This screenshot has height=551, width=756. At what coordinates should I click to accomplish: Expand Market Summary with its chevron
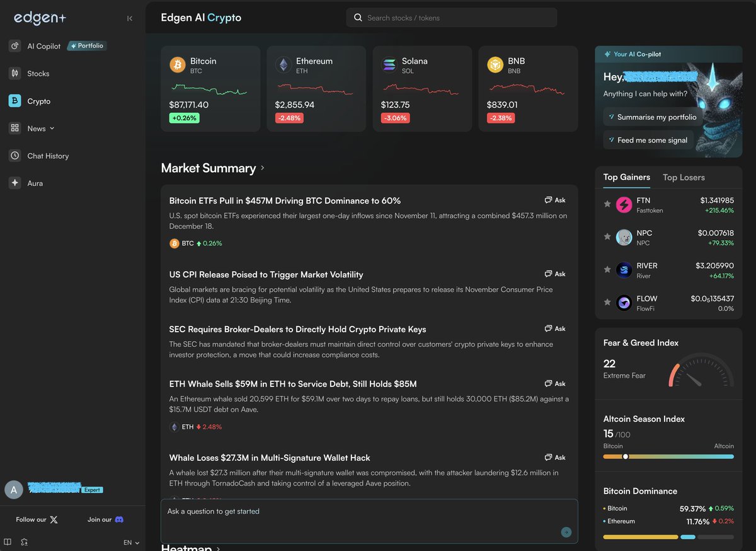[263, 168]
